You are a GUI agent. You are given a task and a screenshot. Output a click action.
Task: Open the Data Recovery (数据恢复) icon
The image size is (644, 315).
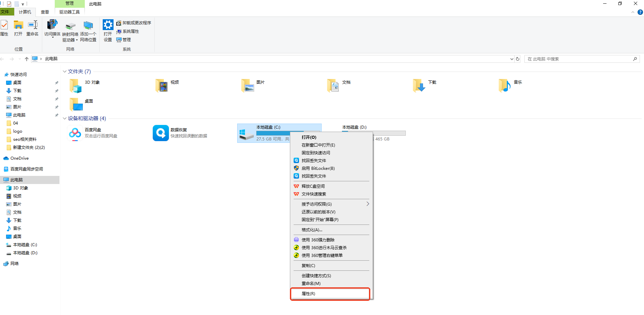pos(160,133)
